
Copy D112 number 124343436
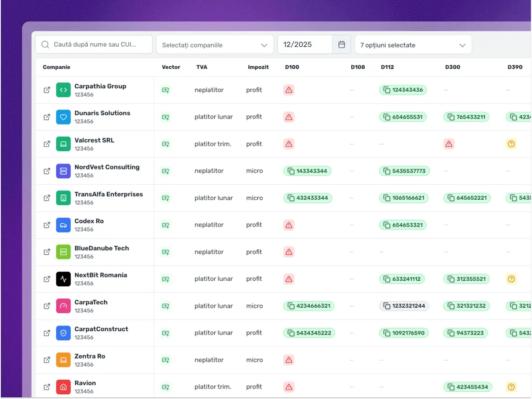click(403, 90)
